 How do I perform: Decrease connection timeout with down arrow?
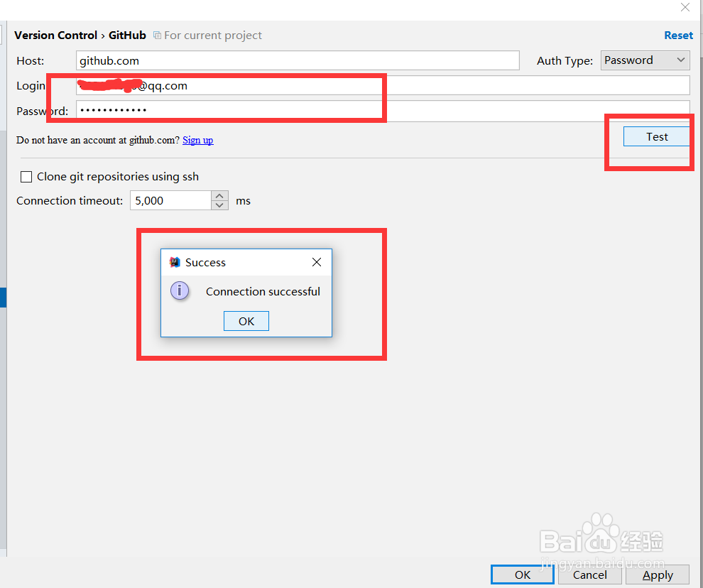tap(219, 205)
